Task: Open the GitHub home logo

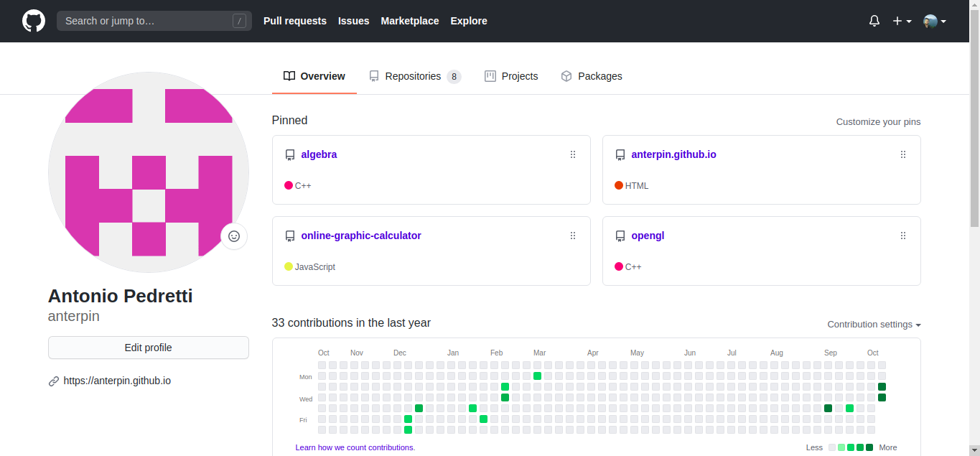Action: click(34, 21)
